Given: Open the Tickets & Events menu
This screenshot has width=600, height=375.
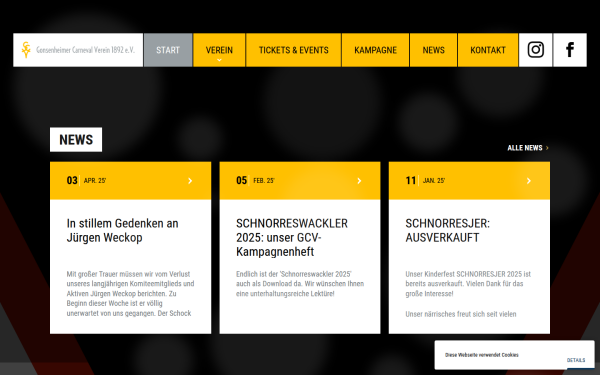Looking at the screenshot, I should pyautogui.click(x=293, y=50).
